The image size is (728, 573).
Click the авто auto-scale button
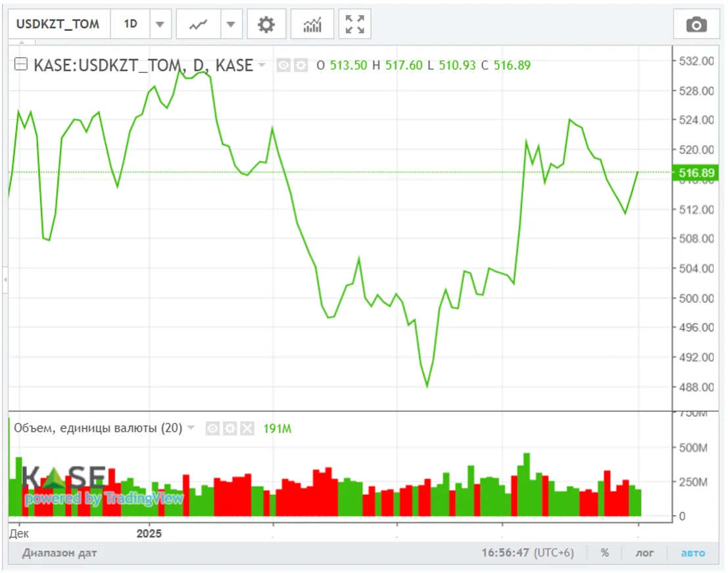(x=692, y=553)
